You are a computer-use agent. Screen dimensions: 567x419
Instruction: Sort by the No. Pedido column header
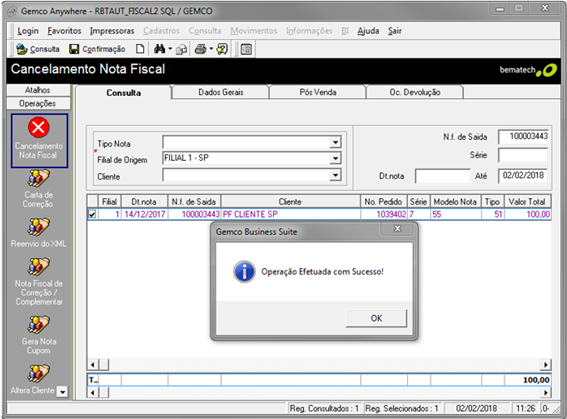[x=383, y=202]
